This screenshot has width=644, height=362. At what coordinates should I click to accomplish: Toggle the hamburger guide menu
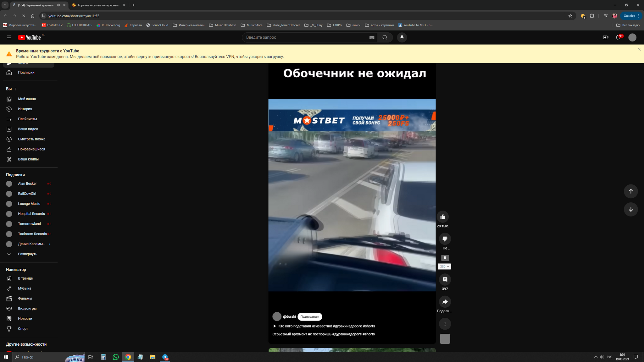point(9,37)
